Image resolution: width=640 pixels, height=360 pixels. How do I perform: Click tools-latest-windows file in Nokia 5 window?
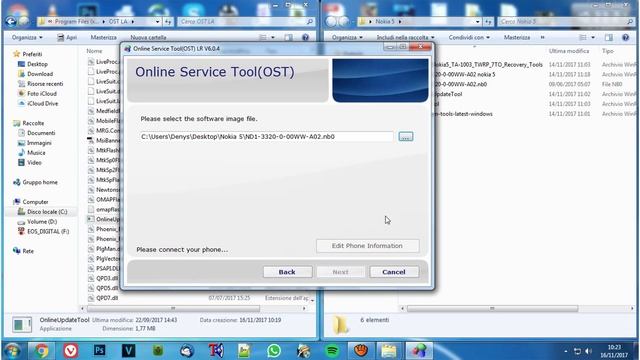(464, 113)
